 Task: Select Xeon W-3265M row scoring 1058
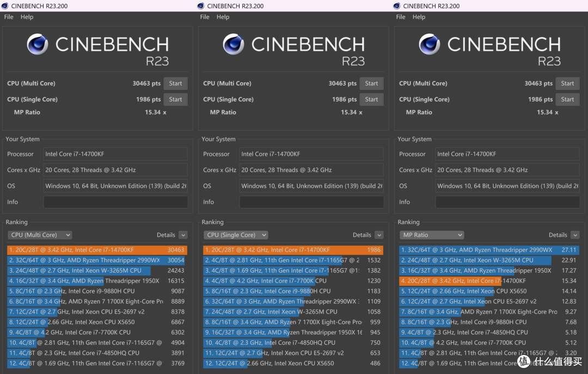click(x=293, y=312)
